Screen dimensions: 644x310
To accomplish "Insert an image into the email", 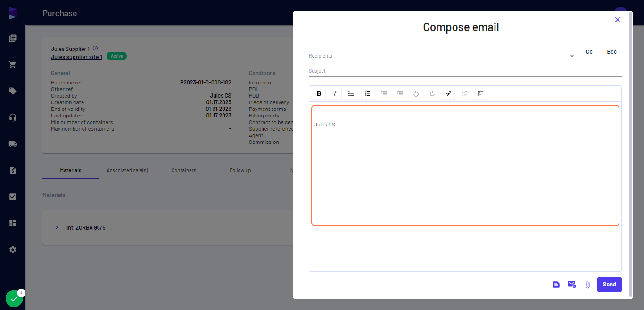I will pos(480,93).
